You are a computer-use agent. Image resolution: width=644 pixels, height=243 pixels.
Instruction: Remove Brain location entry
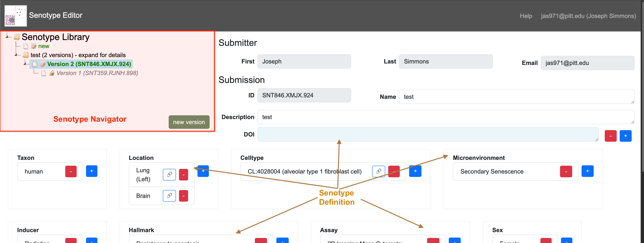183,196
